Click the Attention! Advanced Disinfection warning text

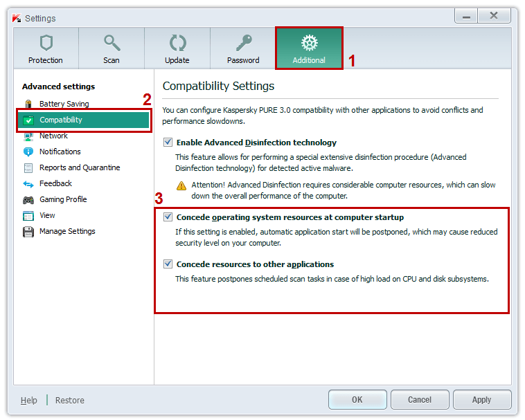click(344, 190)
